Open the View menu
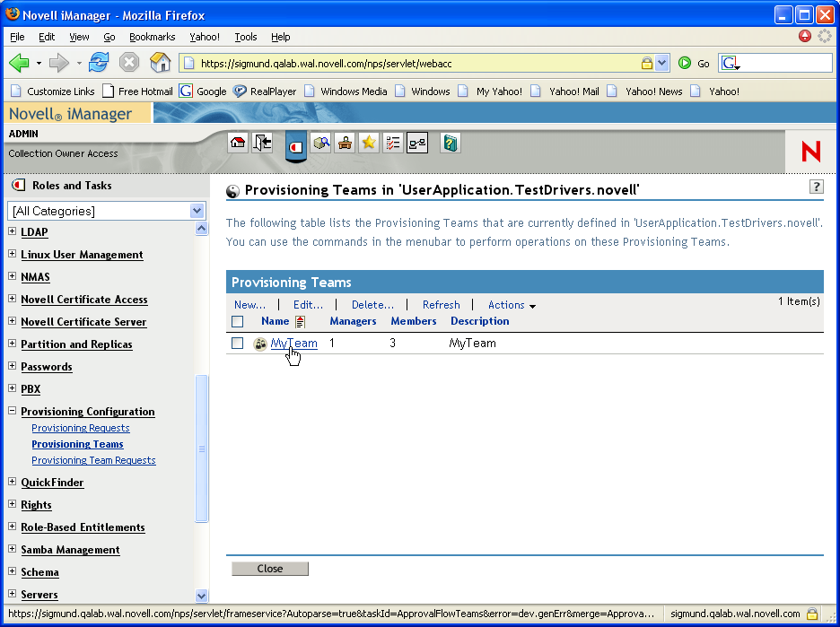The image size is (840, 627). pyautogui.click(x=79, y=37)
